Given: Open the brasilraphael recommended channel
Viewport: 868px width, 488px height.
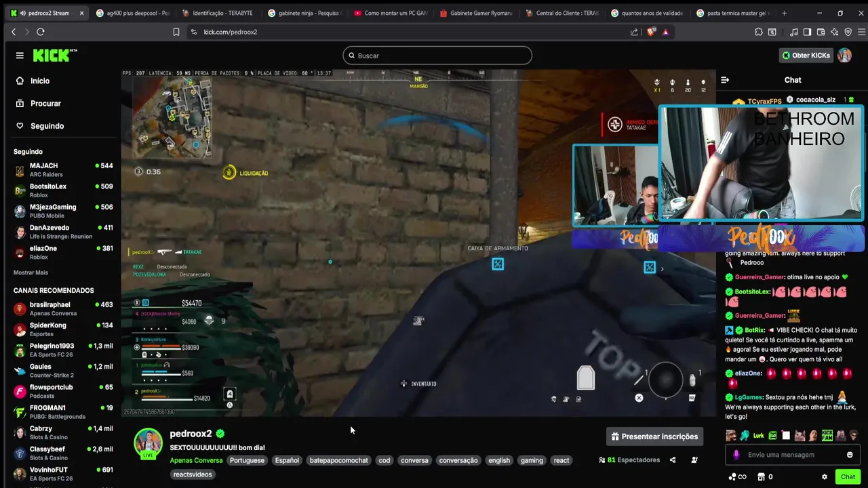Looking at the screenshot, I should pyautogui.click(x=63, y=308).
